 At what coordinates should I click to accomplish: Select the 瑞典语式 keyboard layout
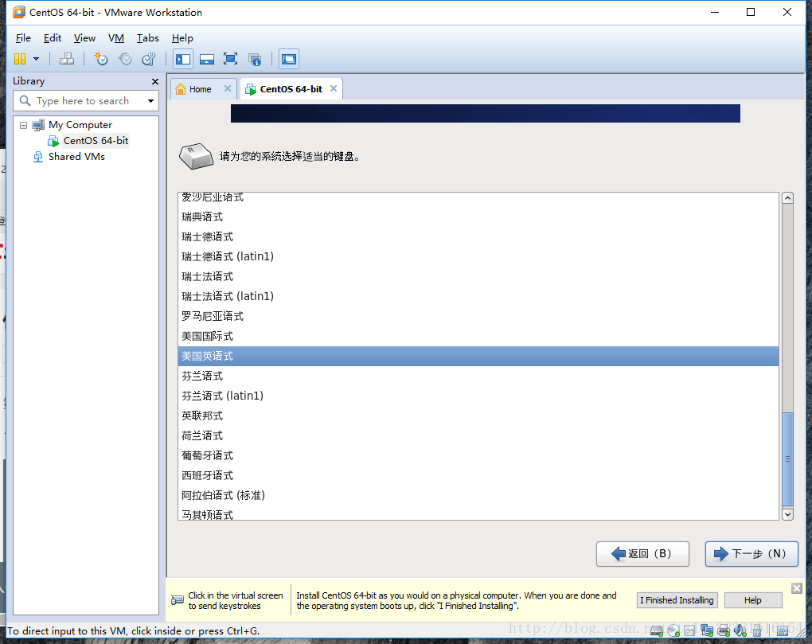click(478, 217)
